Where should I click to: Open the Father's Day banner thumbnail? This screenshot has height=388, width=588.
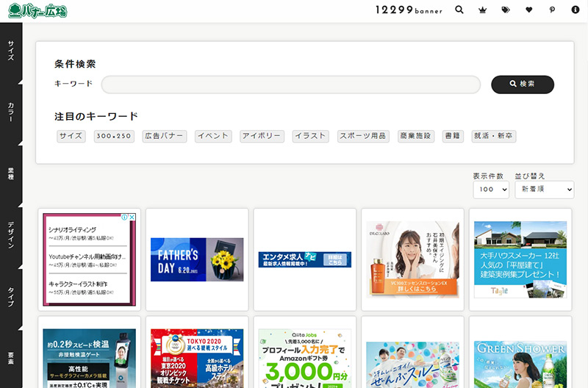[x=197, y=259]
